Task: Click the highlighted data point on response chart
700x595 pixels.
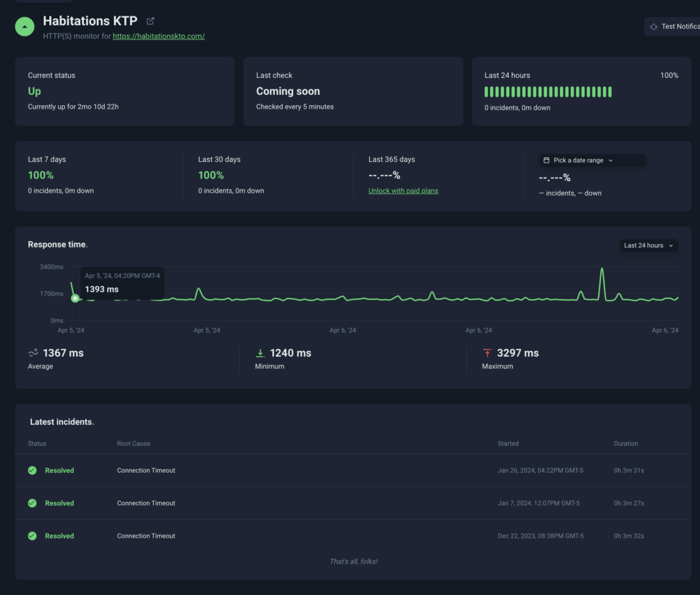Action: click(75, 299)
